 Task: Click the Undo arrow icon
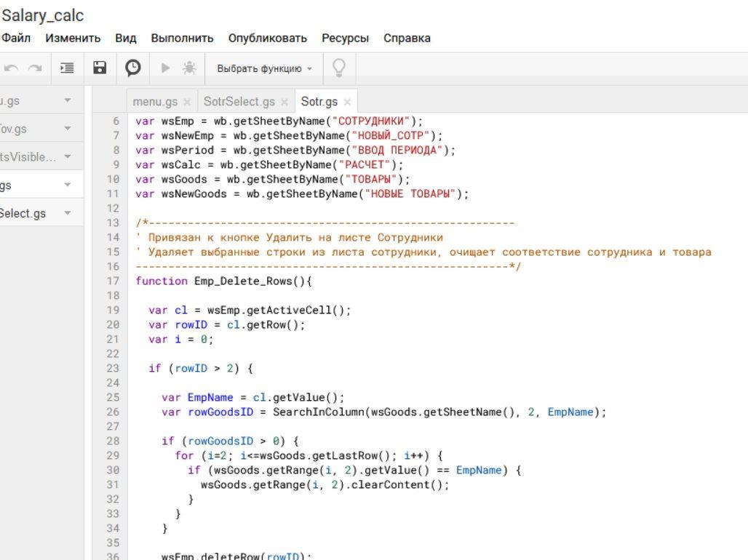pyautogui.click(x=11, y=68)
